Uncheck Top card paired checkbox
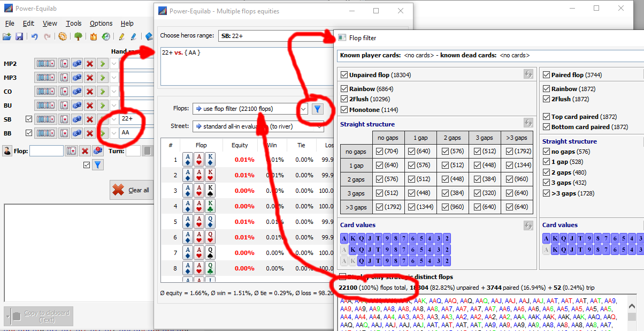Image resolution: width=644 pixels, height=331 pixels. (546, 116)
